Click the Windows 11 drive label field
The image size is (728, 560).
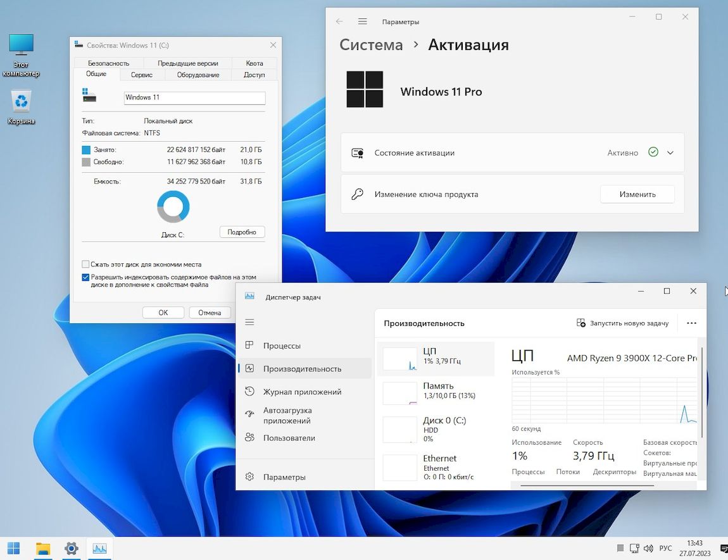tap(194, 97)
